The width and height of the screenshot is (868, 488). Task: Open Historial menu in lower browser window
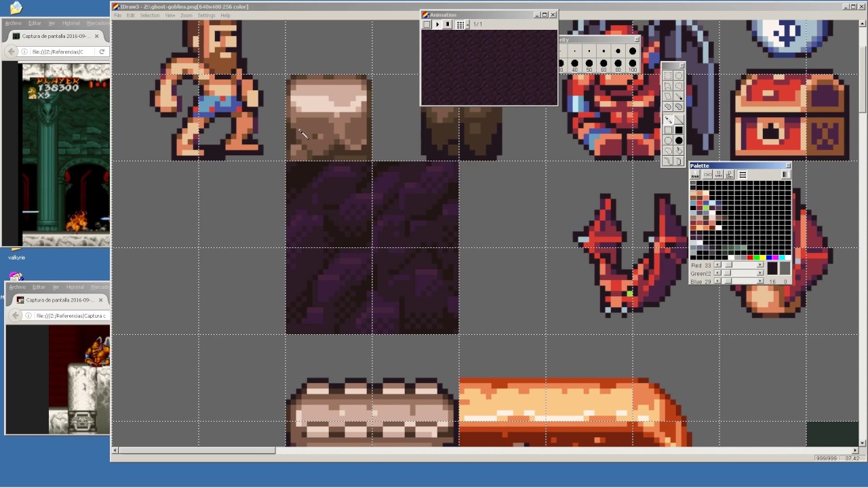[75, 287]
